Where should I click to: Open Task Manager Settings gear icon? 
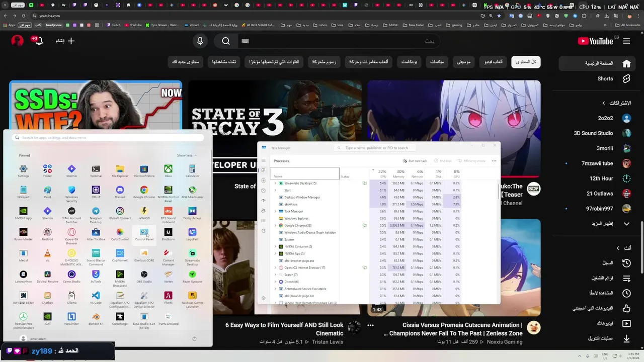[263, 298]
